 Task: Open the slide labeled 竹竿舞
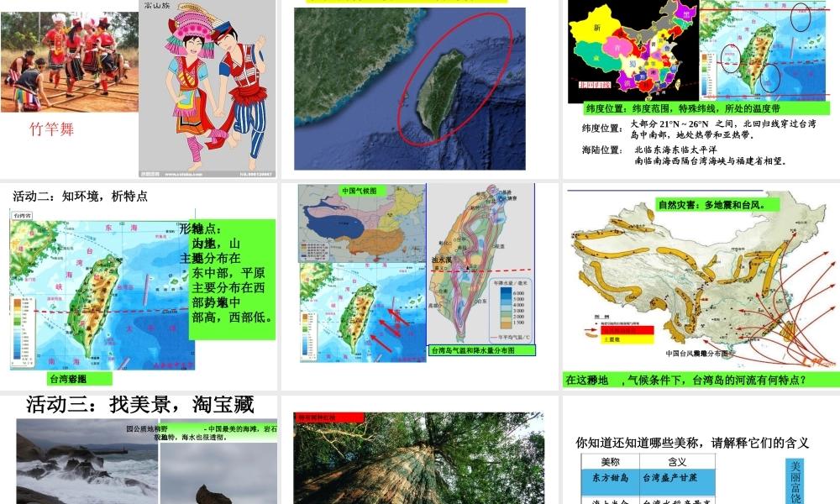[139, 89]
